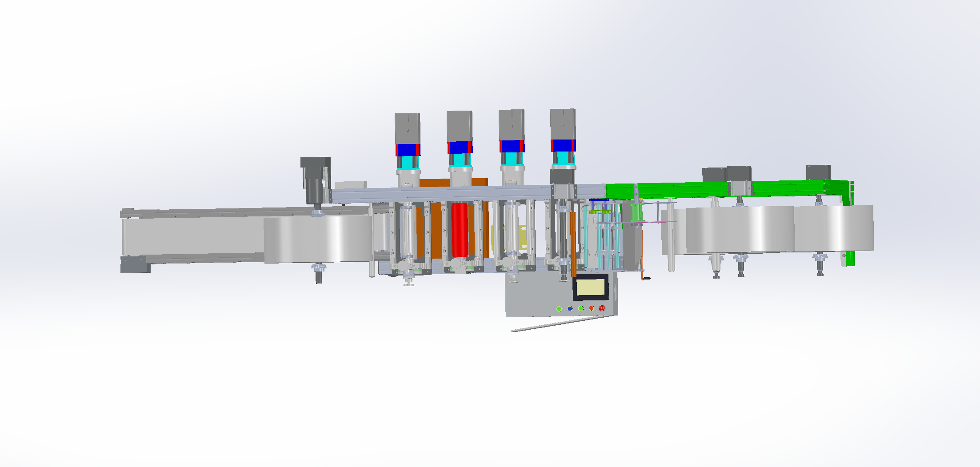Pick the black crank handle on orange rod
This screenshot has width=980, height=467.
(647, 279)
